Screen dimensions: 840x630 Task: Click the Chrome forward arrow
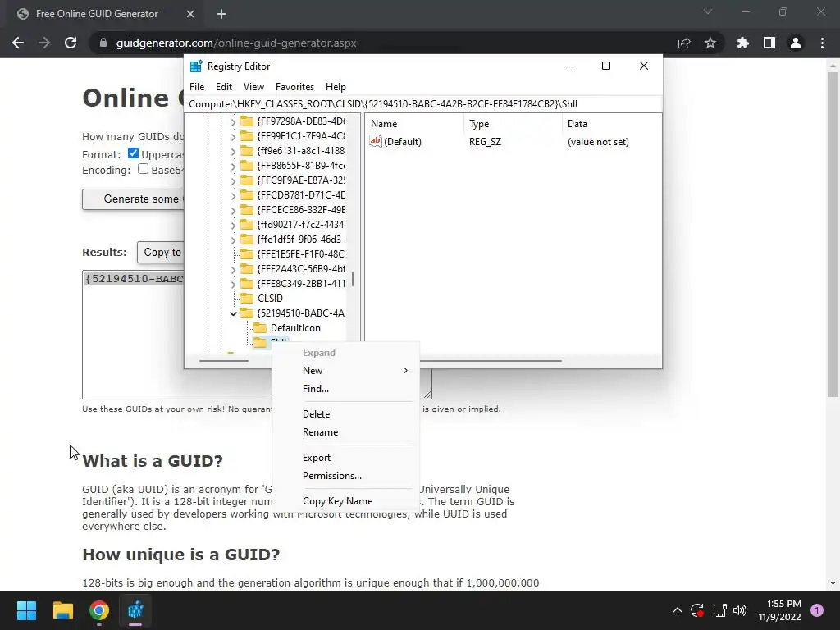tap(44, 43)
